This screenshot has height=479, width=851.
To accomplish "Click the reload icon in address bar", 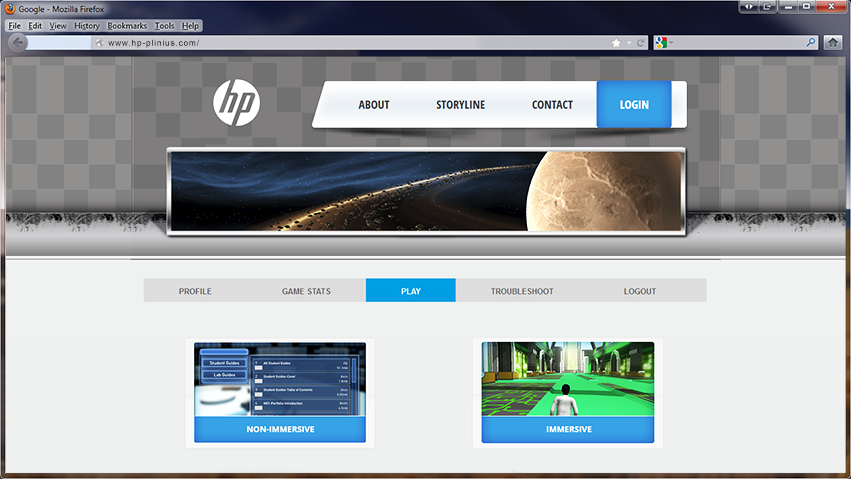I will pyautogui.click(x=640, y=42).
